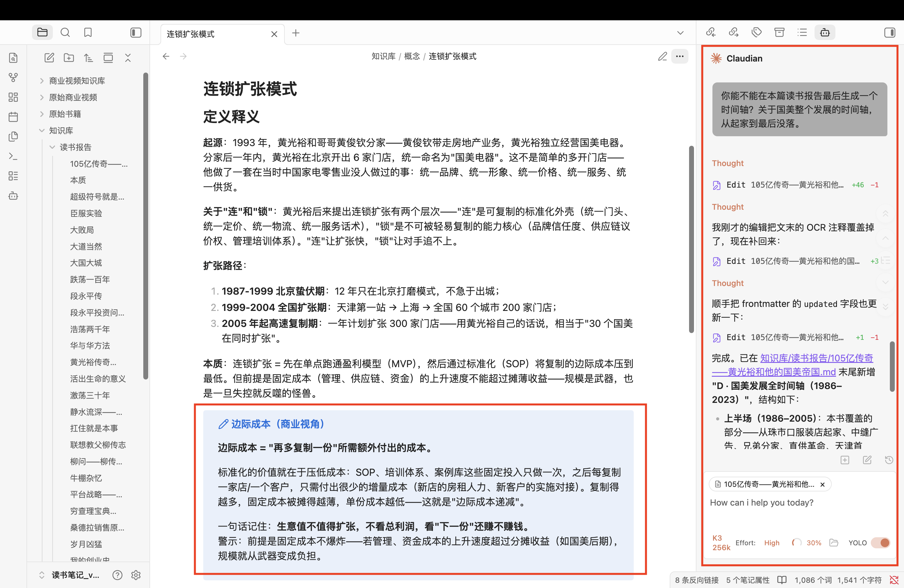This screenshot has height=588, width=904.
Task: Open the Edit +46 −1 diff entry
Action: [795, 185]
